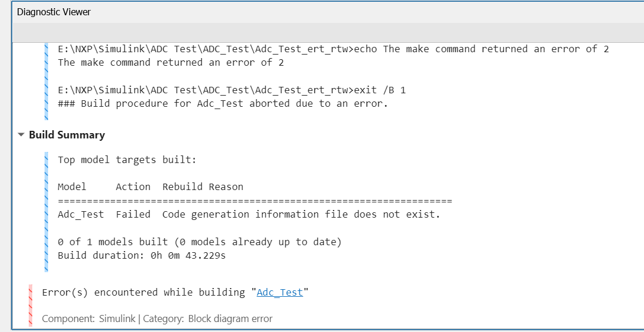The height and width of the screenshot is (332, 644).
Task: Click 'Code generation information file does not exist'
Action: pyautogui.click(x=301, y=214)
